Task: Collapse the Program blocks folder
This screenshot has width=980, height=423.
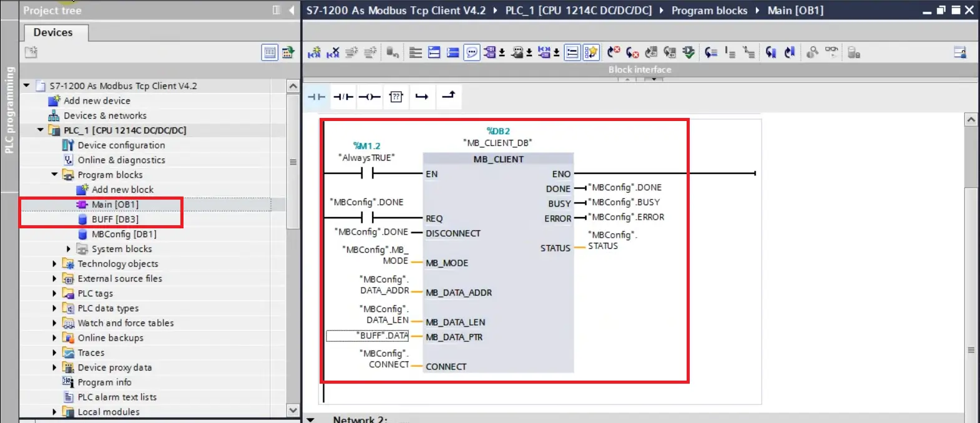Action: tap(54, 175)
